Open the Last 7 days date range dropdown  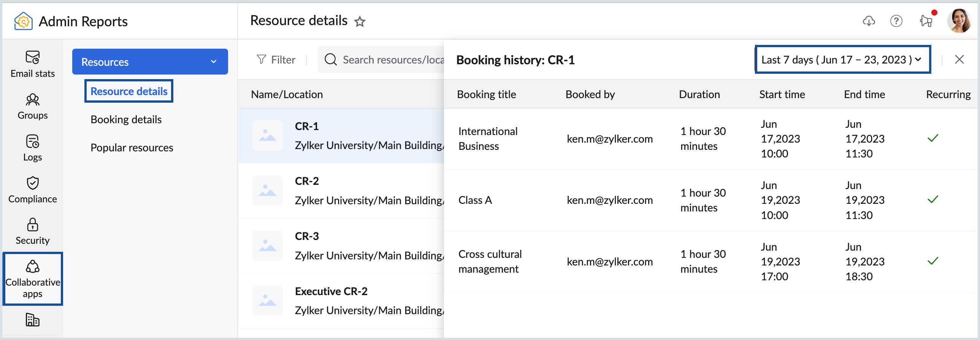pyautogui.click(x=843, y=60)
